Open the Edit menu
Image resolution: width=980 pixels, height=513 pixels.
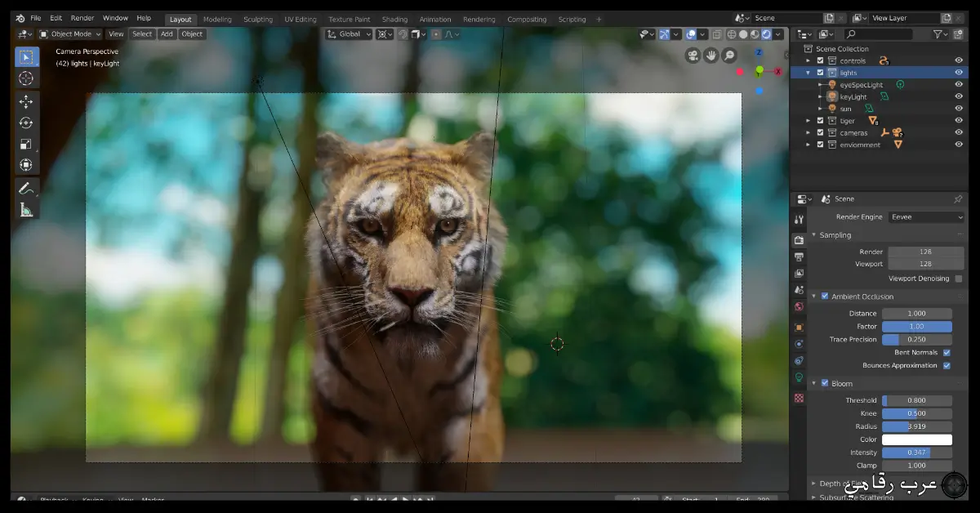(55, 17)
